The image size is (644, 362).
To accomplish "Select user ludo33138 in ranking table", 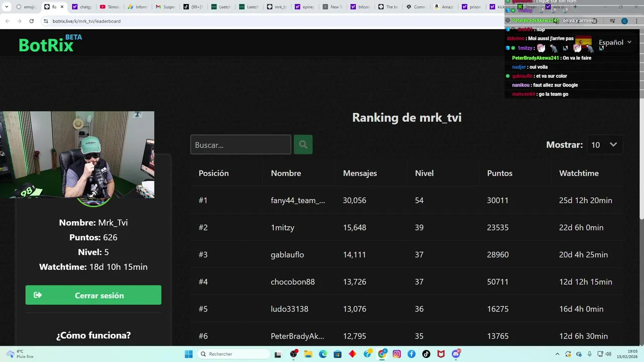I will pyautogui.click(x=289, y=309).
